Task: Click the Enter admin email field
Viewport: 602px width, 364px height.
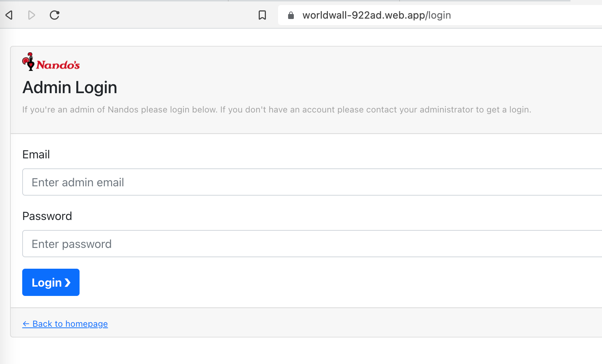Action: point(312,182)
